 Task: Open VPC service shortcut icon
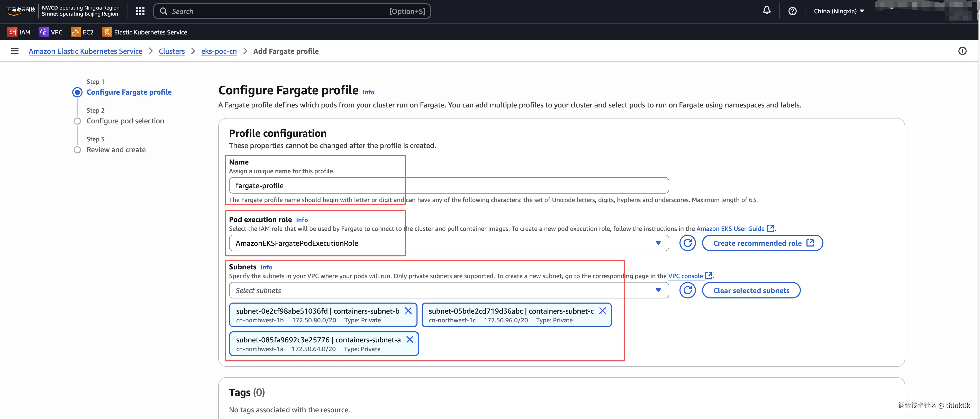tap(44, 32)
